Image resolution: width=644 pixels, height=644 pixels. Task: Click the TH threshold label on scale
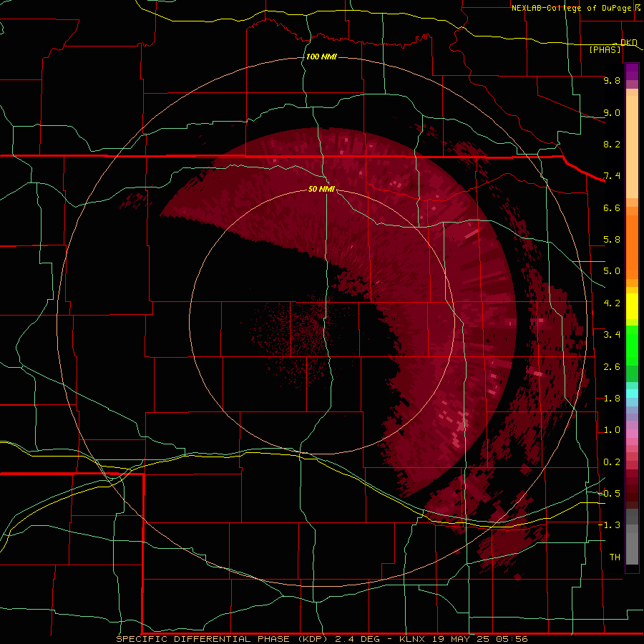pos(615,557)
